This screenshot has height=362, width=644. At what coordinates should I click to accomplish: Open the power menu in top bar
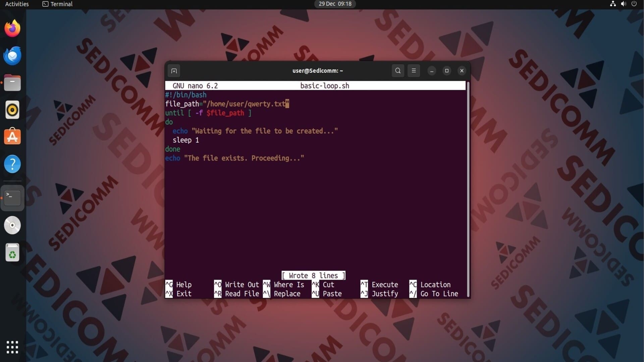point(634,4)
